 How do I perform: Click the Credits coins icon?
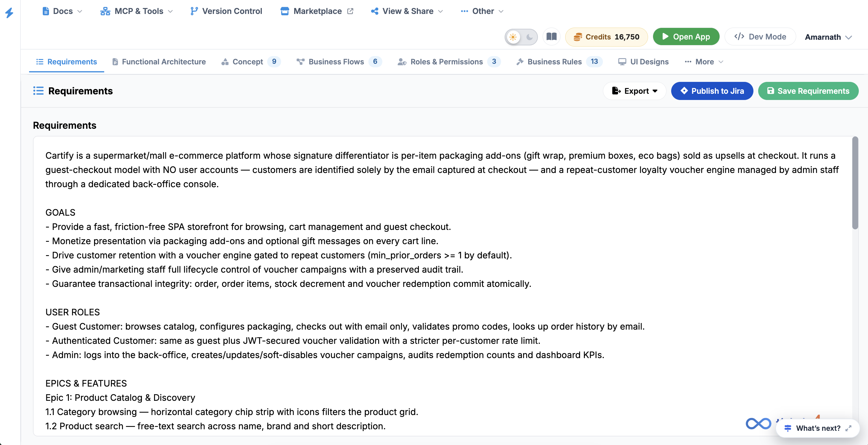tap(578, 37)
